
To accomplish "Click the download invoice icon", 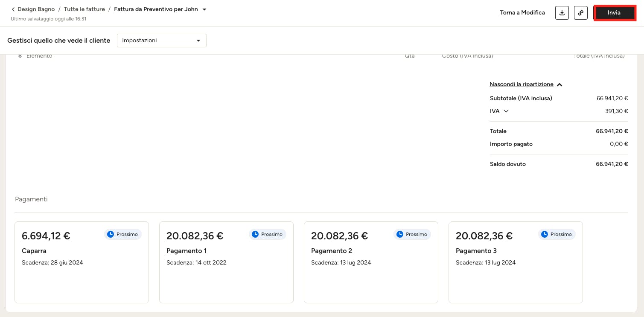I will click(562, 13).
